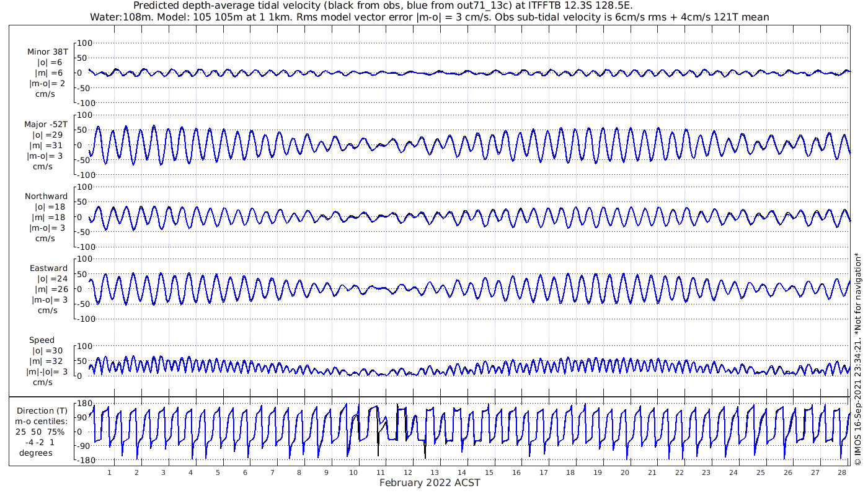Click the '|o| =30' value for Speed
Viewport: 868px width, 496px height.
tap(49, 351)
